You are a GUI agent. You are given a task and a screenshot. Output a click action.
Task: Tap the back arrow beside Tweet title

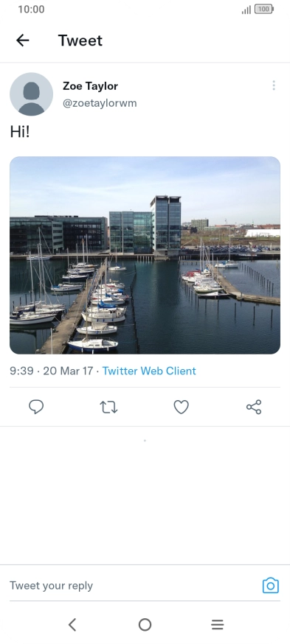coord(23,41)
